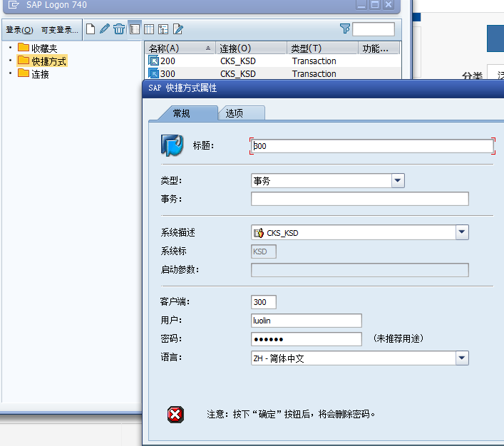Viewport: 504px width, 446px height.
Task: Click the filter search box in toolbar
Action: (x=374, y=29)
